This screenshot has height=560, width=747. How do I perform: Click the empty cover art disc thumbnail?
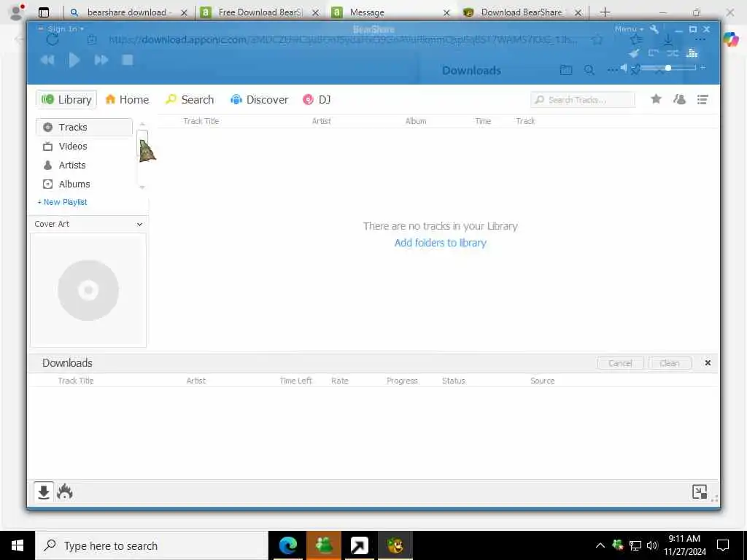[88, 290]
